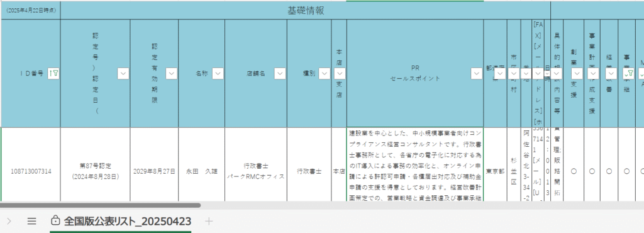This screenshot has height=233, width=644.
Task: Select the 全国版公表リスト_20250423 sheet tab
Action: (121, 222)
